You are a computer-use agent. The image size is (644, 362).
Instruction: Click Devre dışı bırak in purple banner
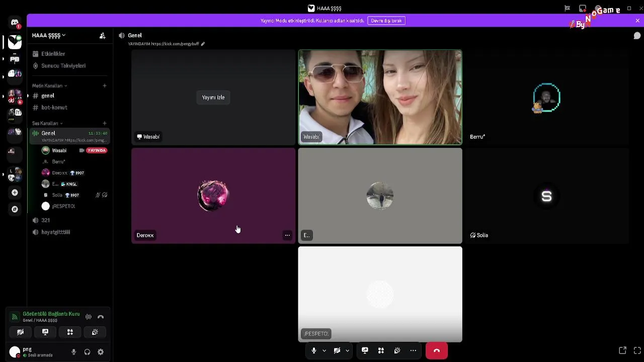coord(386,21)
